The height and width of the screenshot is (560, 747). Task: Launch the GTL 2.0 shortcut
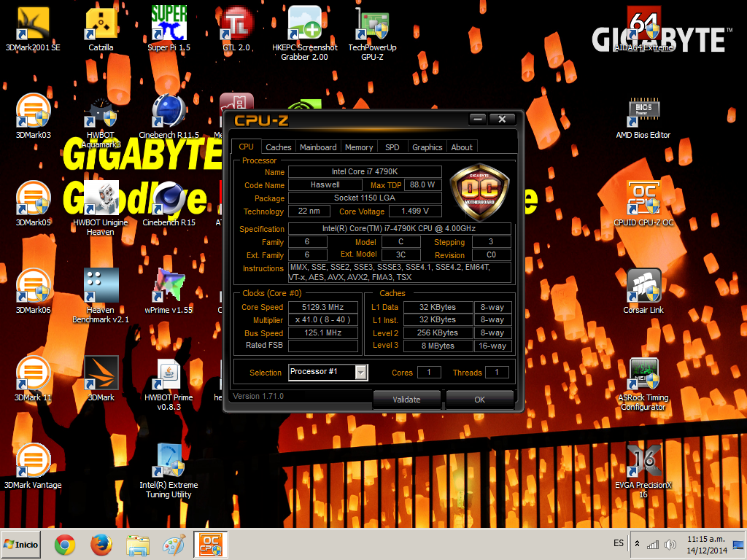237,28
